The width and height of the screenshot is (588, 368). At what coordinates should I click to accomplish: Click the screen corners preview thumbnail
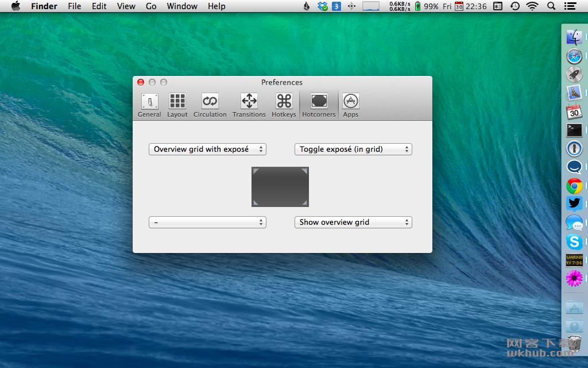pyautogui.click(x=280, y=187)
